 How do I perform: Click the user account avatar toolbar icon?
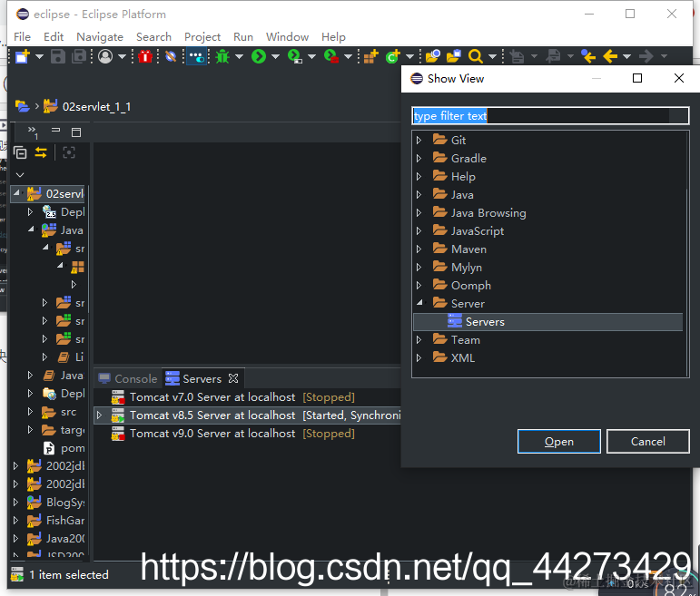coord(105,56)
